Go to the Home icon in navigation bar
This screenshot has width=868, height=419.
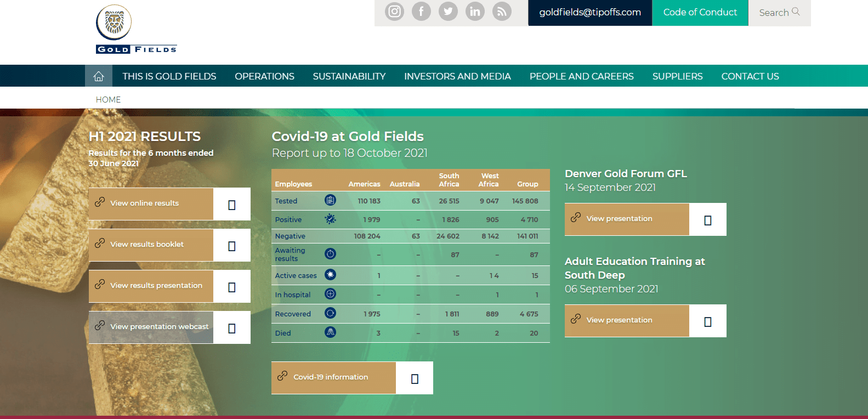click(99, 76)
